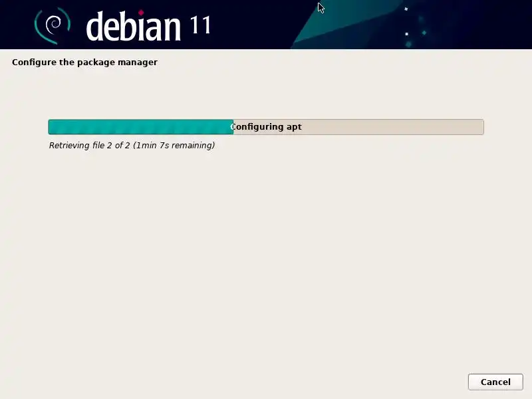
Task: Click the unfilled beige part of the progress bar
Action: click(x=358, y=127)
